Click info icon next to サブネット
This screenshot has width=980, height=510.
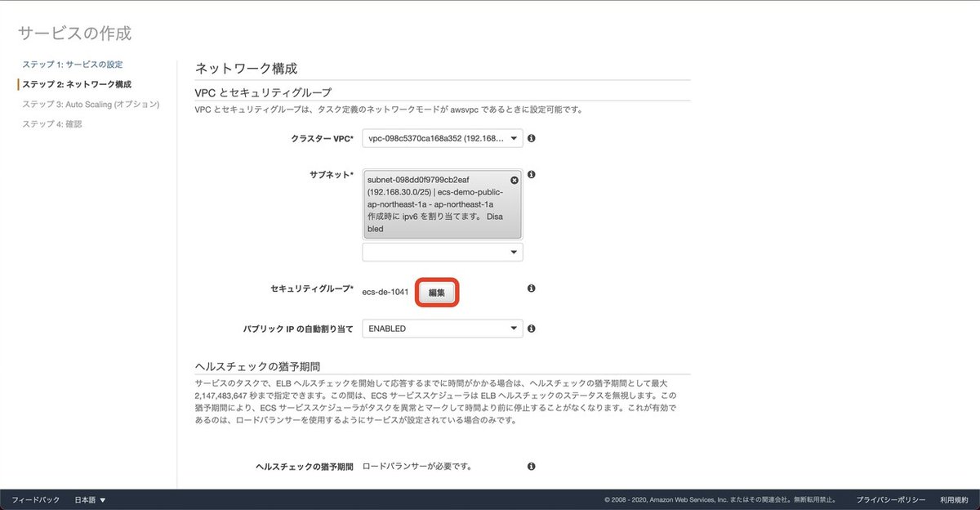coord(531,175)
